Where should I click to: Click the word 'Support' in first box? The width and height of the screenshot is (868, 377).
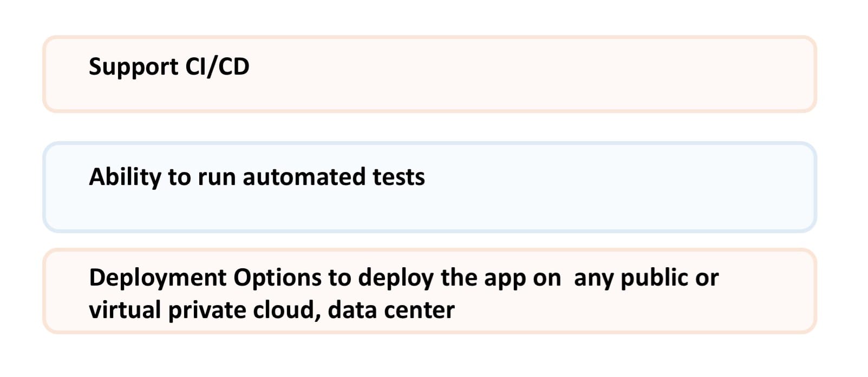point(134,68)
